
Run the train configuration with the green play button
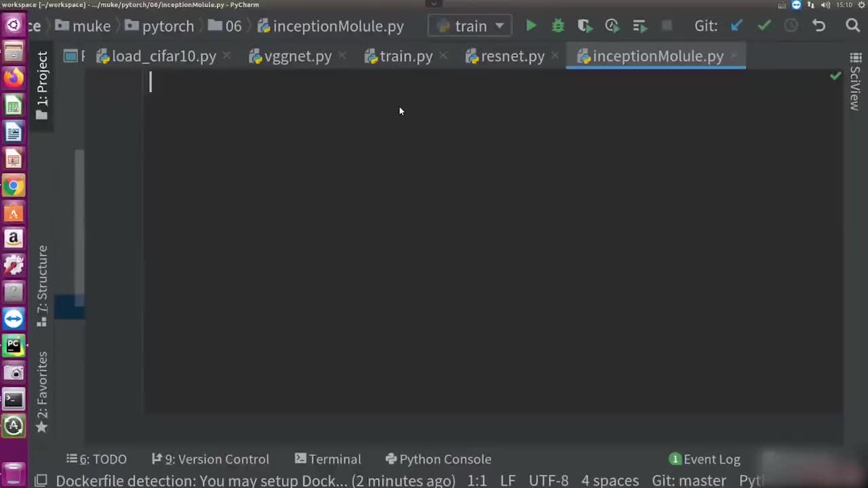(x=531, y=26)
